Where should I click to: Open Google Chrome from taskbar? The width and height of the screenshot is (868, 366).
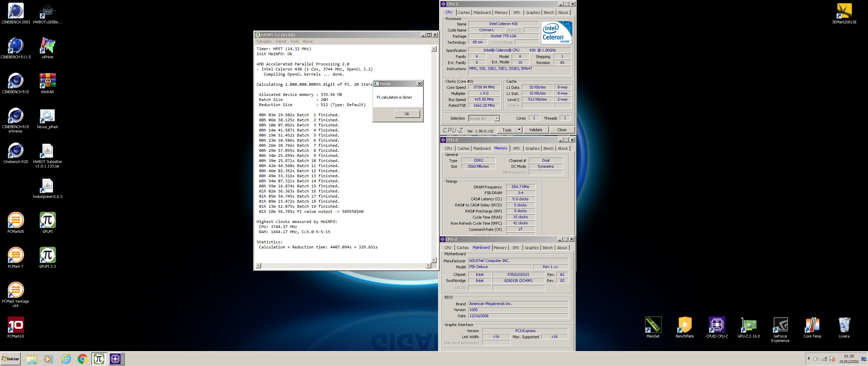point(82,359)
